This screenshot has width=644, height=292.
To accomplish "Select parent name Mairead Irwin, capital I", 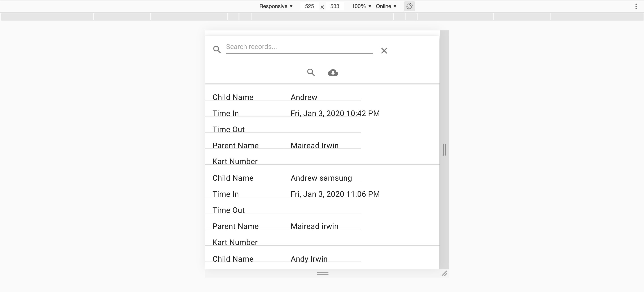I will tap(314, 145).
